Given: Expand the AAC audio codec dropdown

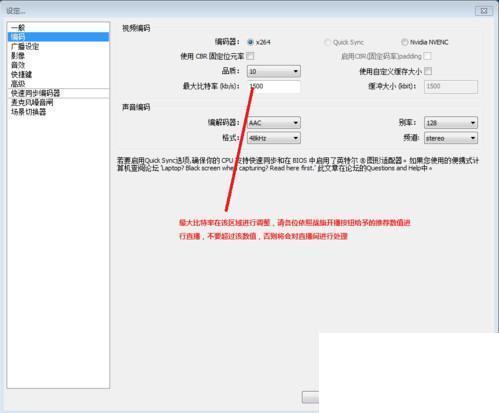Looking at the screenshot, I should (x=274, y=123).
